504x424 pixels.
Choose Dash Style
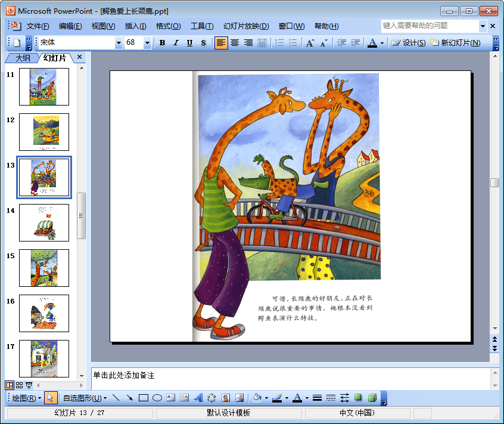[331, 398]
